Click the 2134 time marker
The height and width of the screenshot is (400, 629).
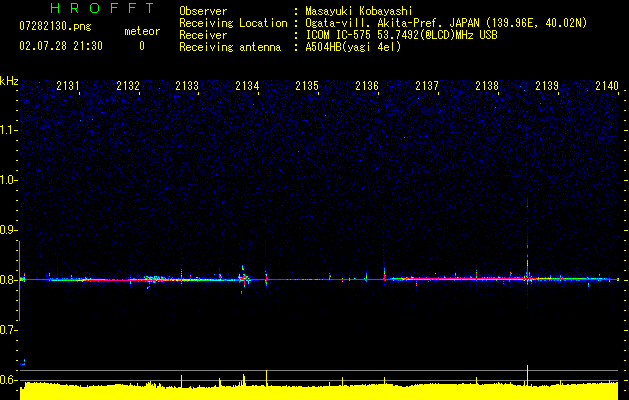[x=248, y=86]
